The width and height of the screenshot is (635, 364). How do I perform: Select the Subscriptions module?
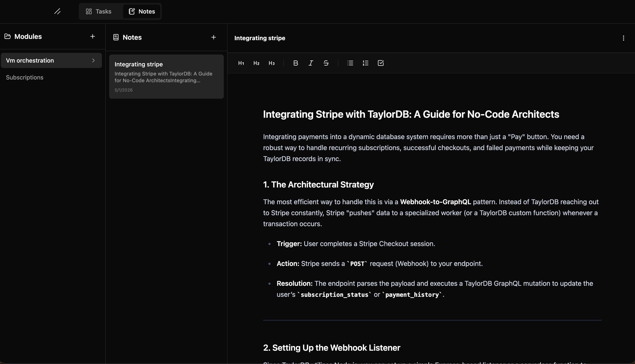25,78
